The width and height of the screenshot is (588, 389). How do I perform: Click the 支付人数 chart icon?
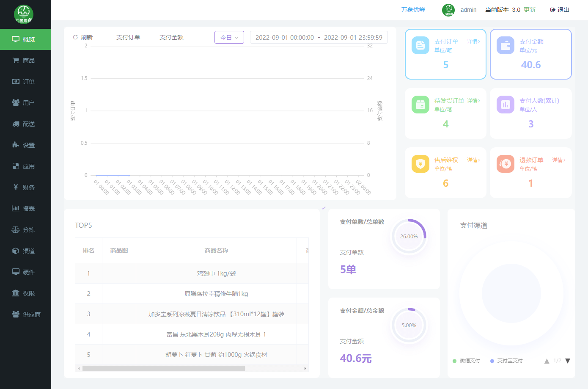(x=505, y=105)
